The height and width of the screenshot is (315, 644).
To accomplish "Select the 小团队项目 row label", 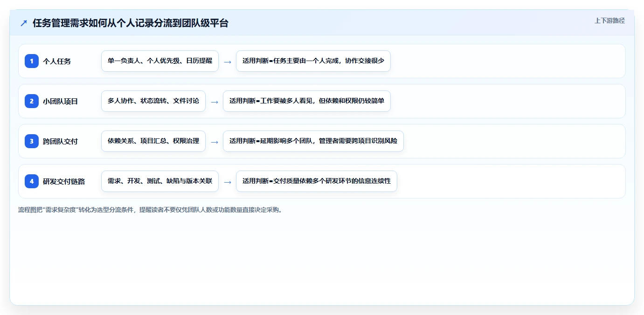I will point(61,101).
